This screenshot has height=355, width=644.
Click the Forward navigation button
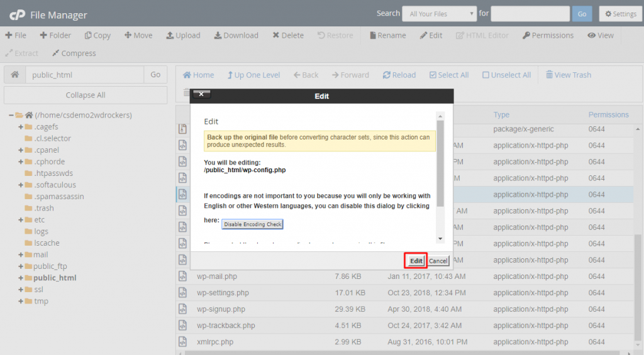(350, 75)
